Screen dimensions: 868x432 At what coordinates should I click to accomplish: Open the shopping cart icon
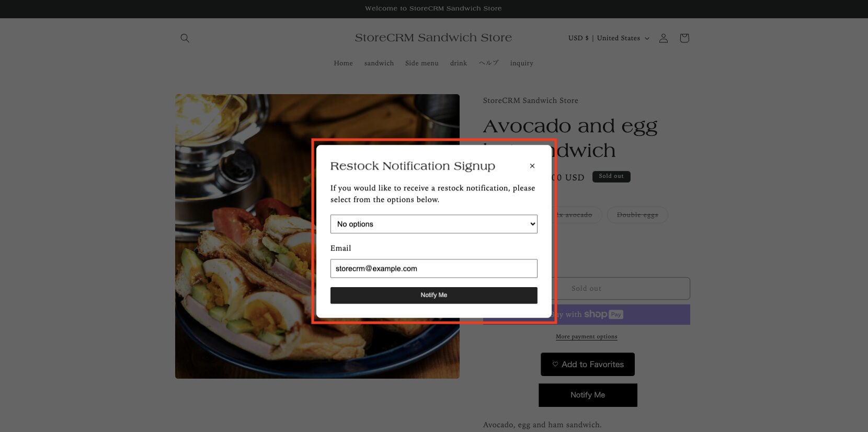click(x=684, y=38)
